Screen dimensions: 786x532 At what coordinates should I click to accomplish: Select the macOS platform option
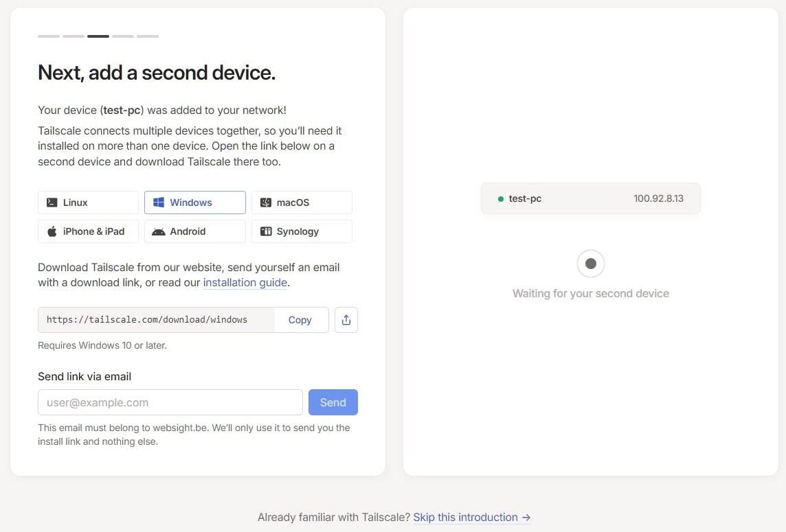(302, 203)
